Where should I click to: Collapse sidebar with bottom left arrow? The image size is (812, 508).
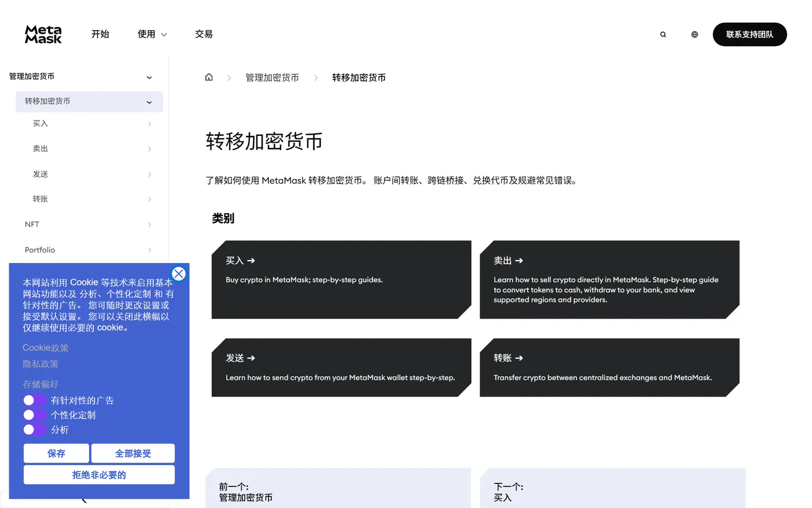(84, 500)
